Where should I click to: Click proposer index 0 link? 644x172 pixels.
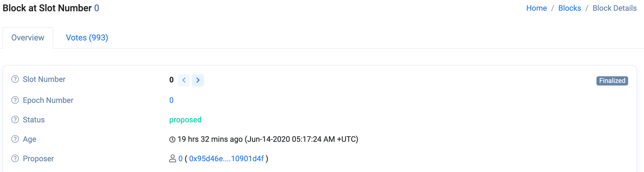click(x=180, y=159)
